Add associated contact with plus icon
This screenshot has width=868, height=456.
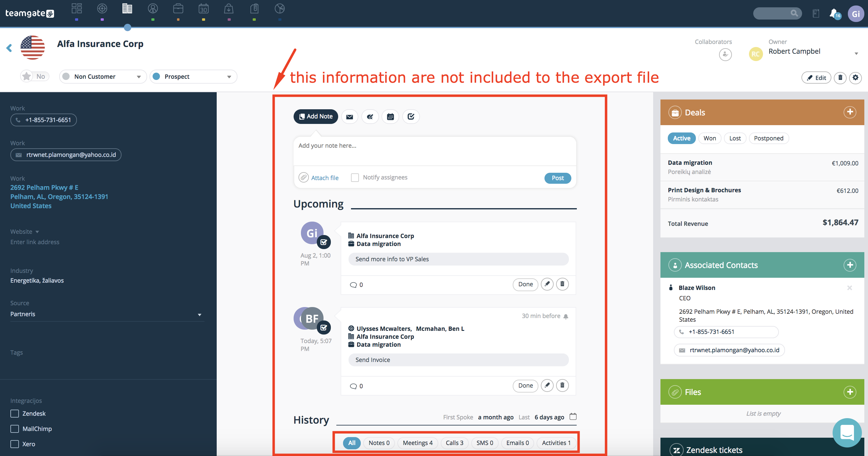(849, 265)
